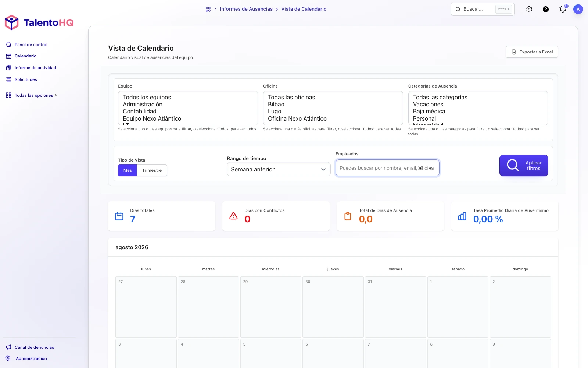
Task: Click the document icon beside Informe de actividad
Action: pyautogui.click(x=8, y=68)
